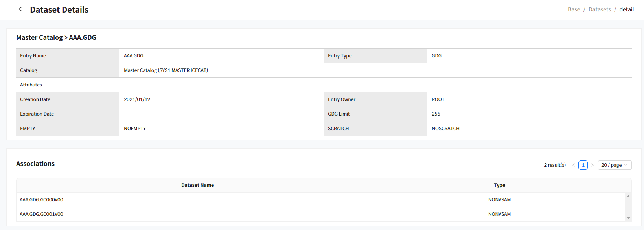This screenshot has height=230, width=644.
Task: Go back using the arrow beside Dataset Details
Action: click(x=20, y=9)
